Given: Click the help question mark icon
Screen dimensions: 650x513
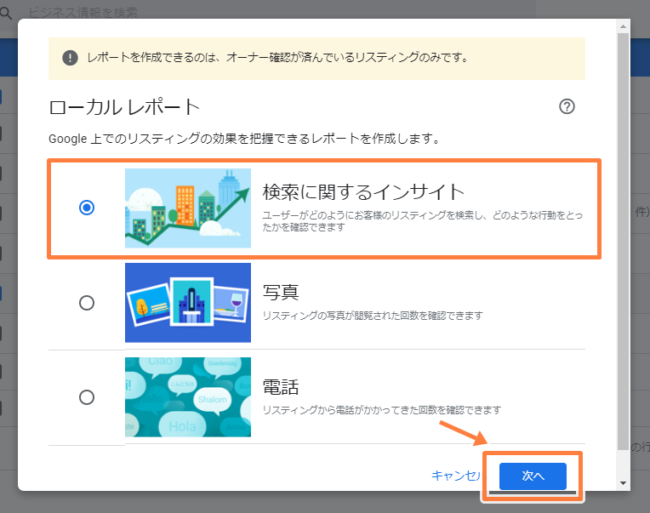Looking at the screenshot, I should coord(567,106).
